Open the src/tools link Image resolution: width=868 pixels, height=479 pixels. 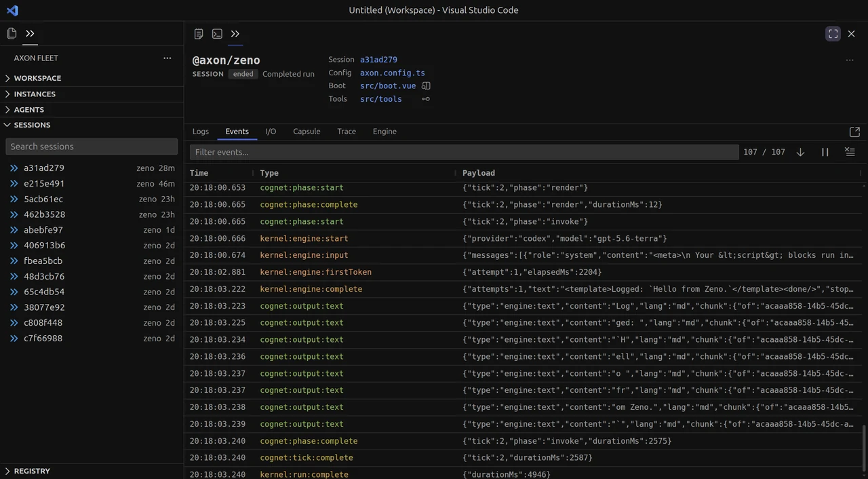pyautogui.click(x=381, y=99)
